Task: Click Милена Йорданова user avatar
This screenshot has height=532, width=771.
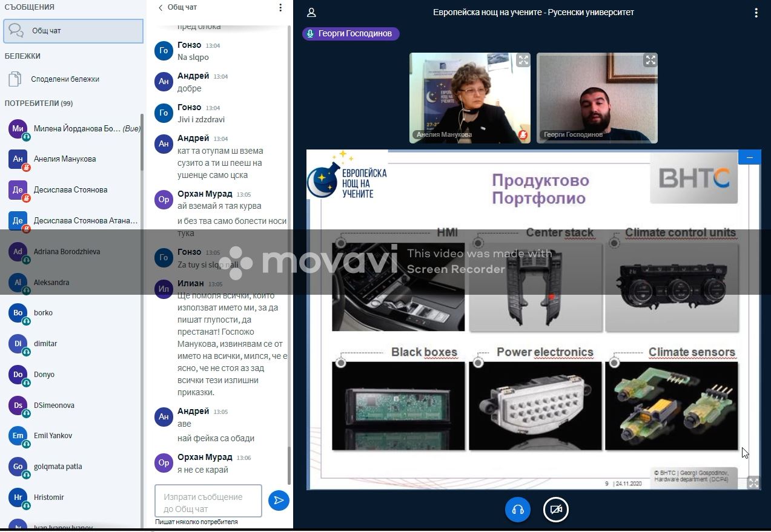Action: (x=18, y=129)
